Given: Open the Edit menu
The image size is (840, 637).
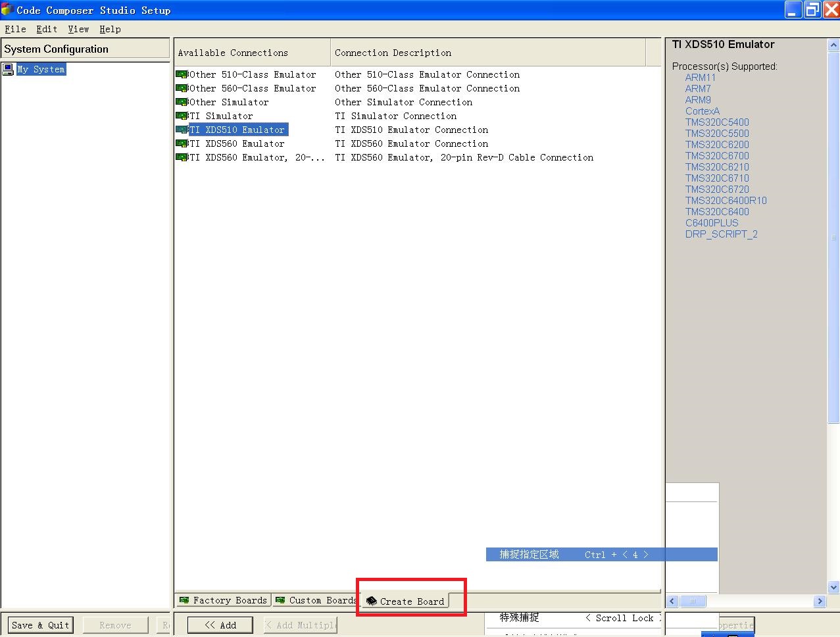Looking at the screenshot, I should click(47, 29).
